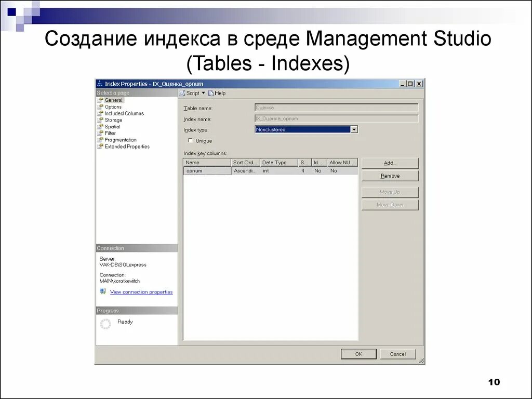Image resolution: width=532 pixels, height=399 pixels.
Task: Click the Script toolbar button
Action: [x=192, y=93]
